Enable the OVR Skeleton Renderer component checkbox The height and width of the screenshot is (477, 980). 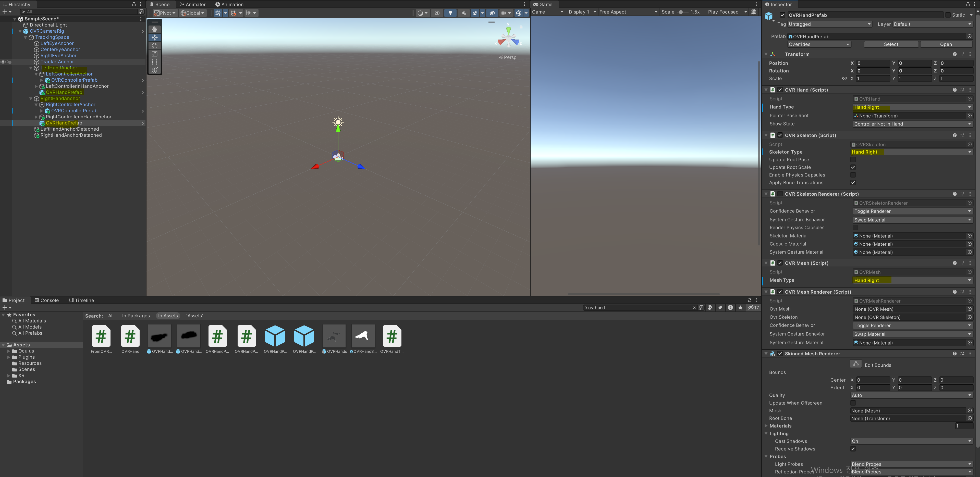coord(780,194)
